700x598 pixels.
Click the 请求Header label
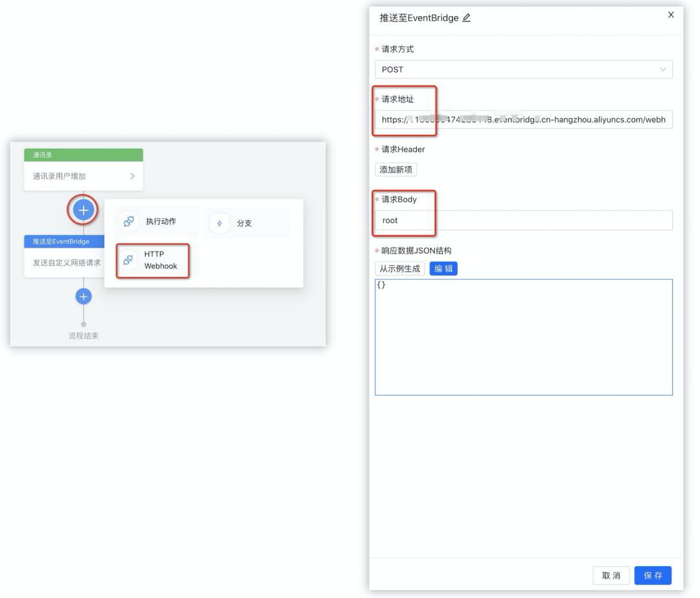tap(402, 149)
